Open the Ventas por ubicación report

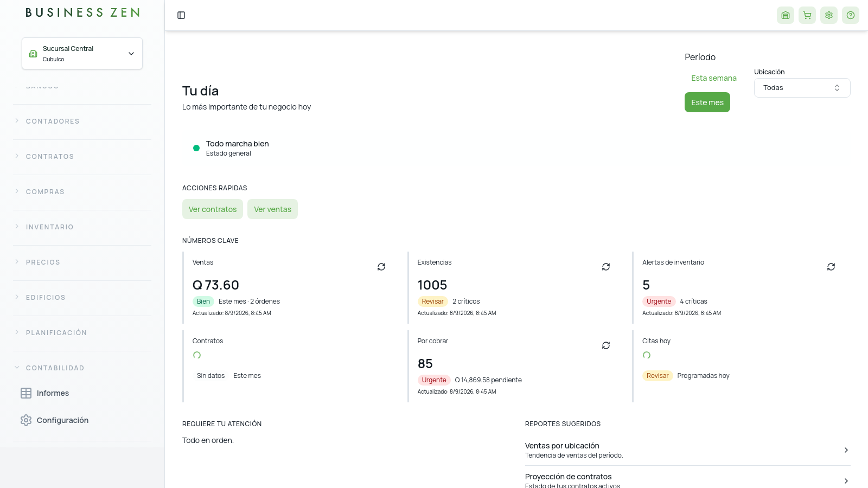point(687,450)
